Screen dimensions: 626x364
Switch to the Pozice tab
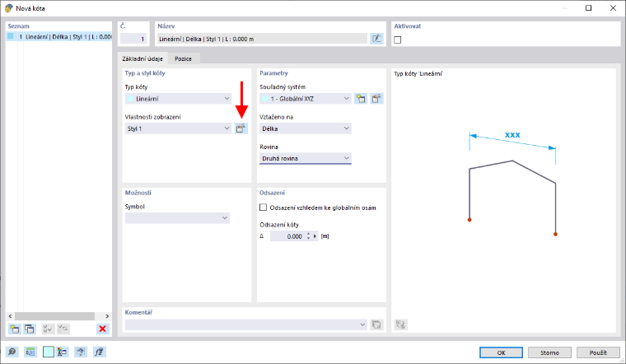click(x=183, y=58)
